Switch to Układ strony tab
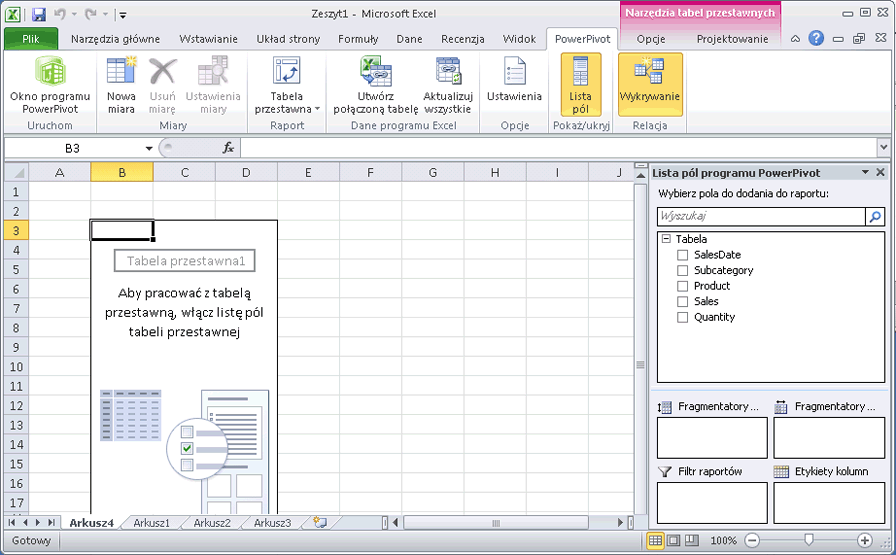 pos(288,39)
